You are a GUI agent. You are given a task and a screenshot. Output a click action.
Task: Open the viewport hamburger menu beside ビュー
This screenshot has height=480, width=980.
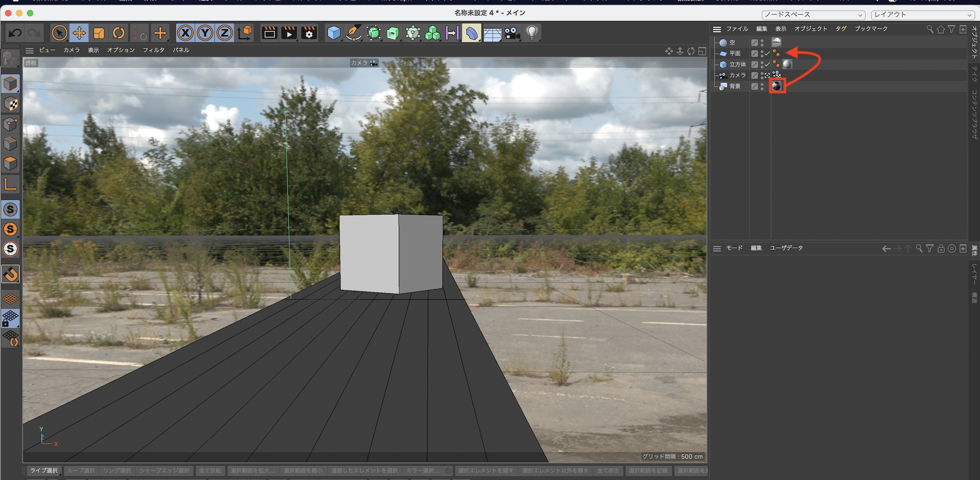29,50
